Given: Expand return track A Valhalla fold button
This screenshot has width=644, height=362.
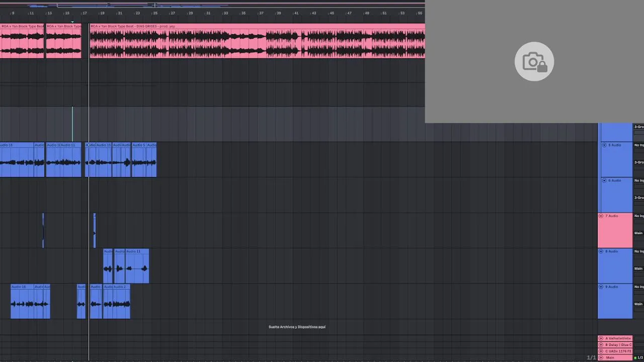Looking at the screenshot, I should pos(601,338).
